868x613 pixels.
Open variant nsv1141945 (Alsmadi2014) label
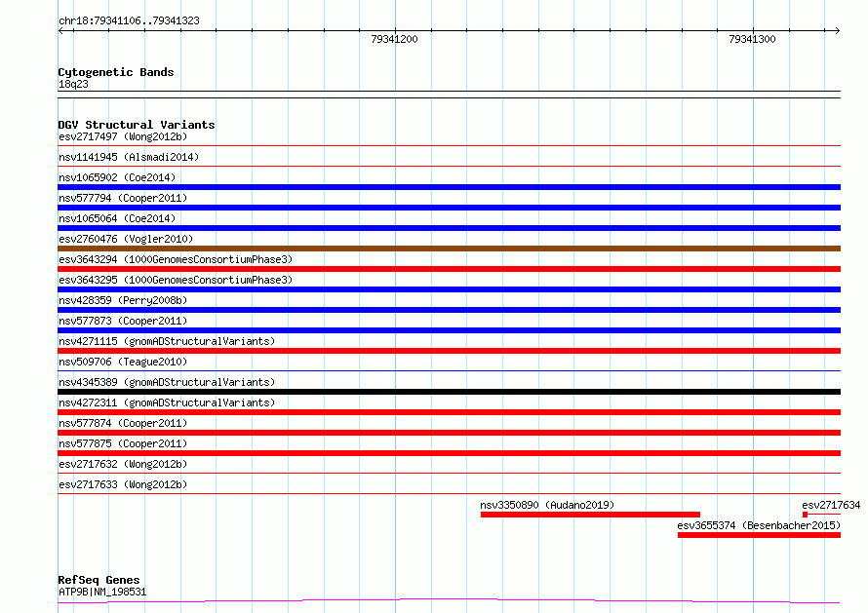pos(129,157)
